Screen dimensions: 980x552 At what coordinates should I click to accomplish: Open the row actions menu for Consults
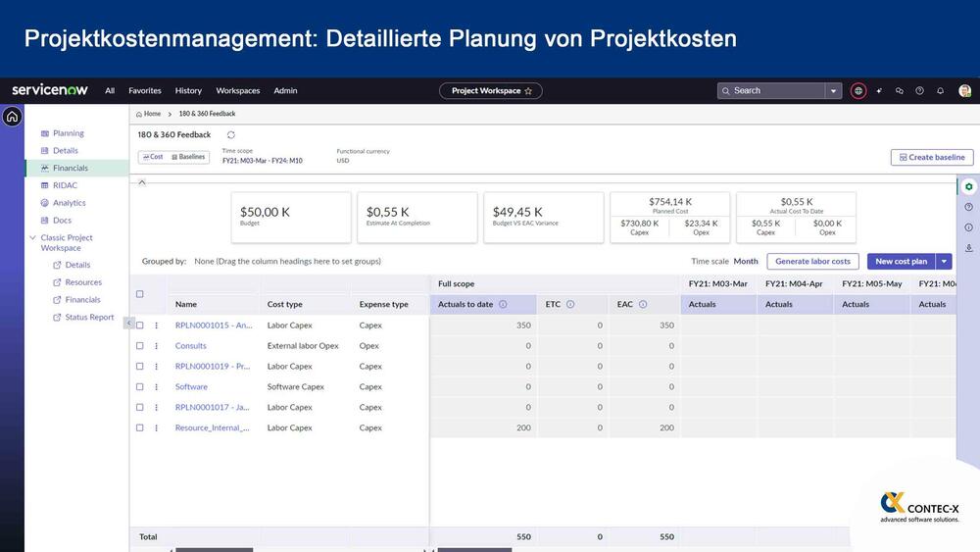pyautogui.click(x=156, y=346)
